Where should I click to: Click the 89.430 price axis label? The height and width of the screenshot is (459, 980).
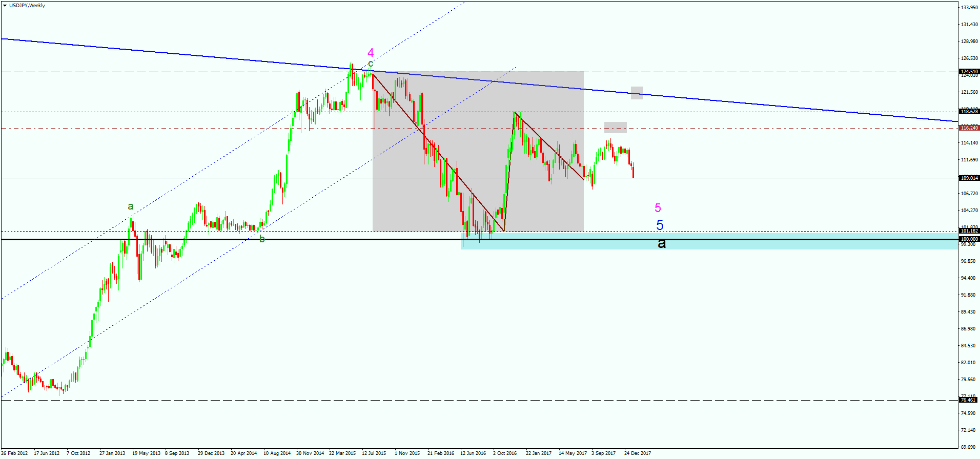(x=969, y=312)
